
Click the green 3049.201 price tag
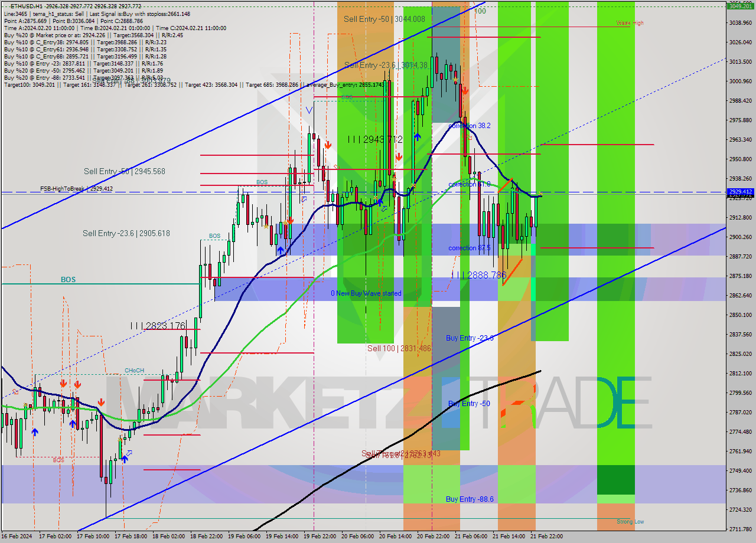click(740, 6)
